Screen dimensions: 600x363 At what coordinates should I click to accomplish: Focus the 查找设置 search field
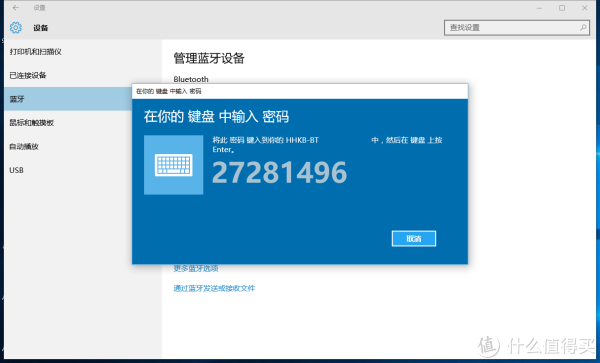[517, 28]
